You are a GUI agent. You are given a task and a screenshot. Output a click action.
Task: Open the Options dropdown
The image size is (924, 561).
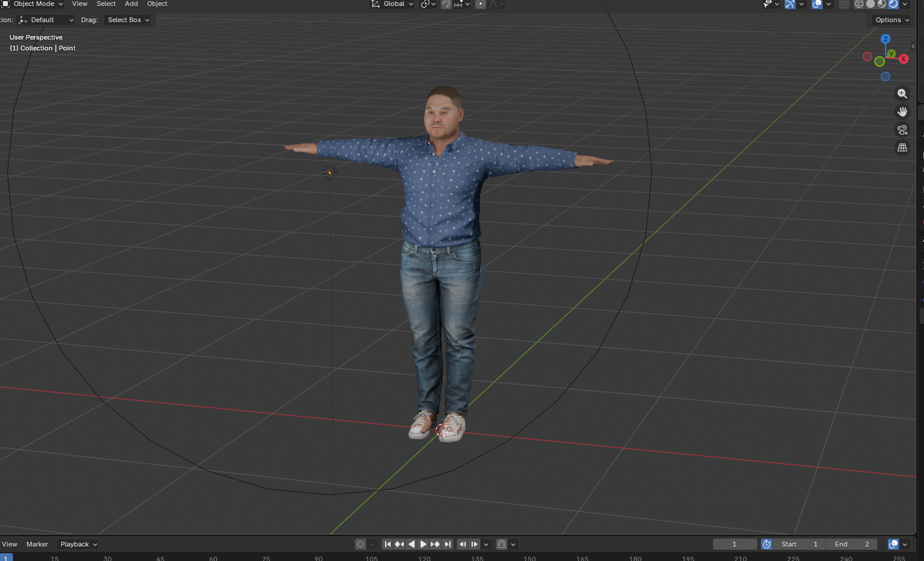892,20
